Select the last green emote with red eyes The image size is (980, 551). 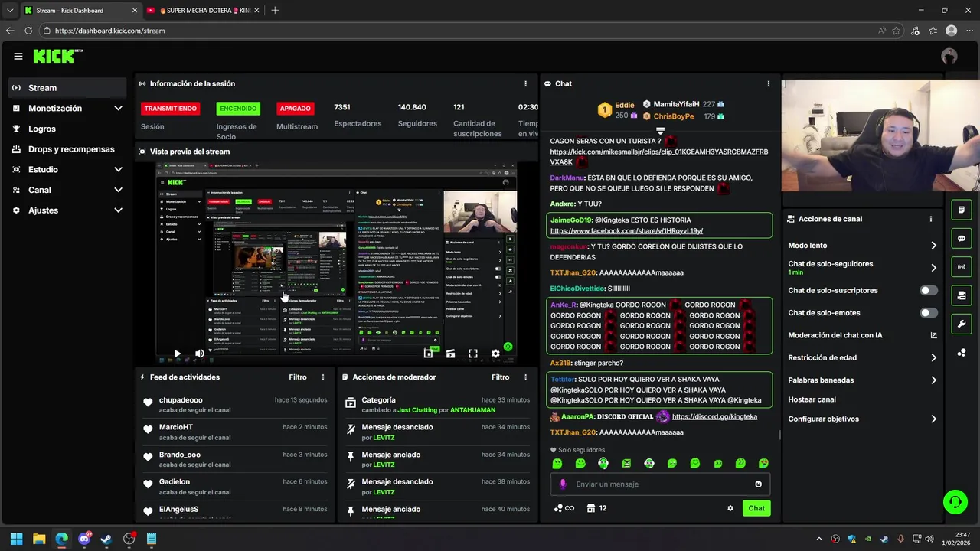click(x=763, y=464)
